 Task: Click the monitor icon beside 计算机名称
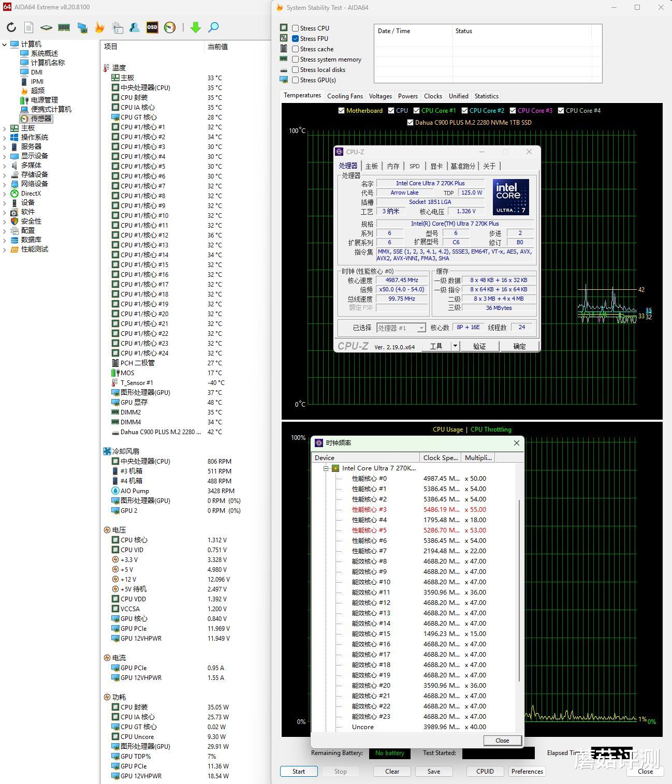(24, 63)
